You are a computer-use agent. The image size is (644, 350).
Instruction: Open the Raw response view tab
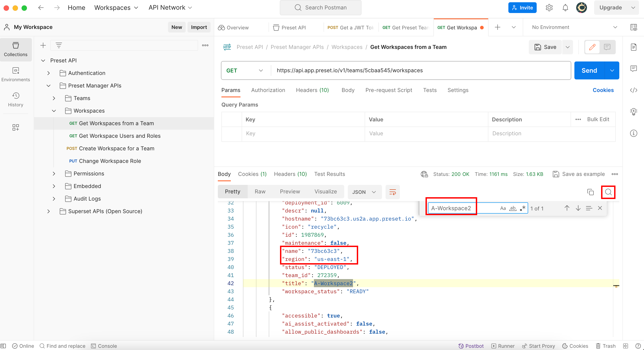pos(260,192)
